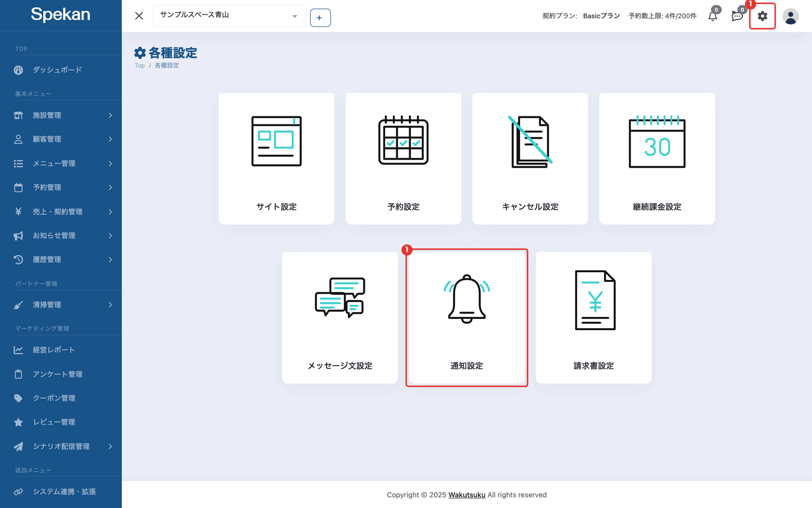Screen dimensions: 812x508
Task: Expand the 売上・契約管理 sidebar menu
Action: (x=61, y=212)
